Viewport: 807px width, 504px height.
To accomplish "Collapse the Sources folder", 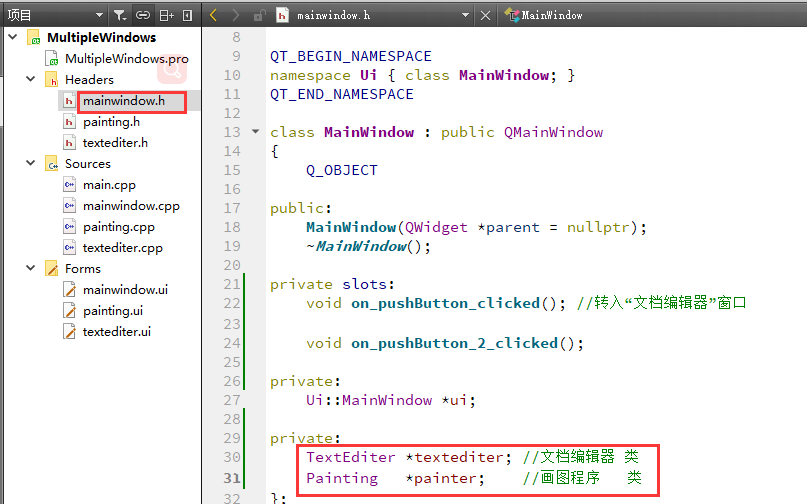I will (31, 163).
